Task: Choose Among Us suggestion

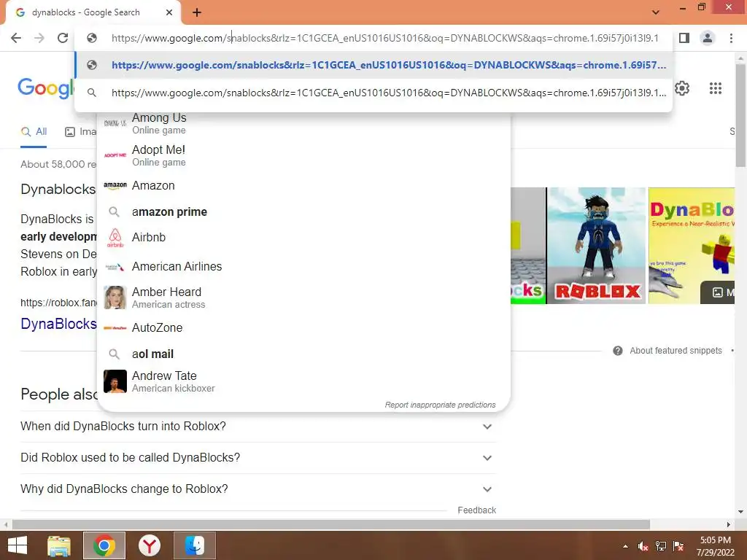Action: tap(303, 123)
